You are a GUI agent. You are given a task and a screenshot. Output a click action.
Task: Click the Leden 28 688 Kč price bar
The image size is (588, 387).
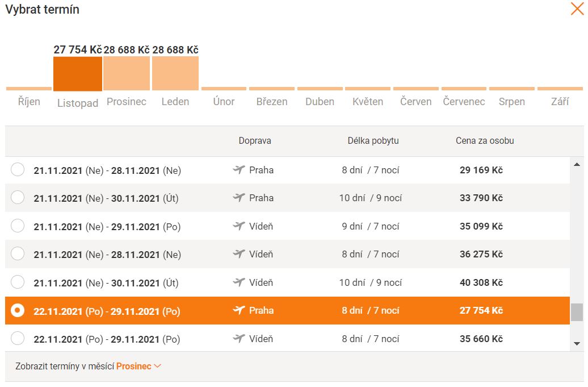[175, 73]
